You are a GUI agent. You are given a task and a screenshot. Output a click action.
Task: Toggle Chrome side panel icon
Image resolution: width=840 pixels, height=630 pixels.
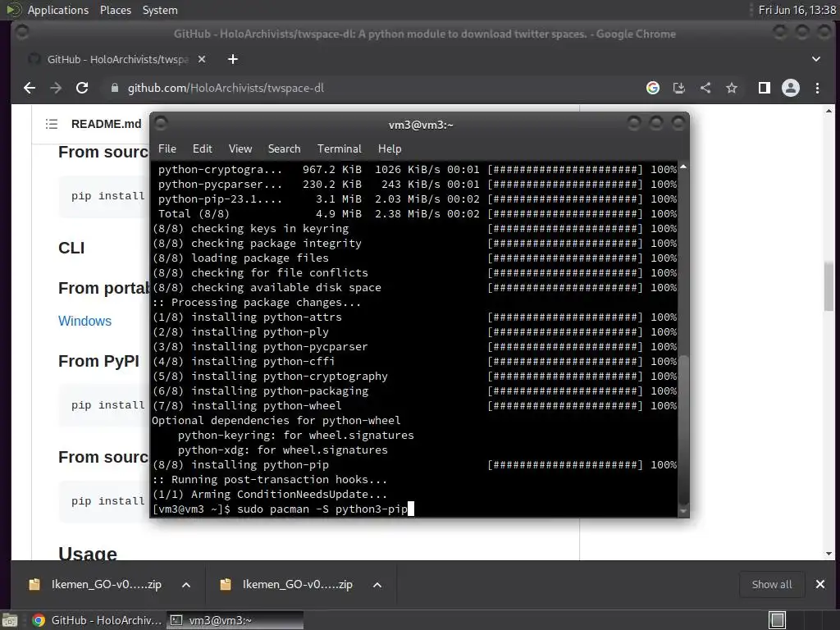[x=765, y=88]
